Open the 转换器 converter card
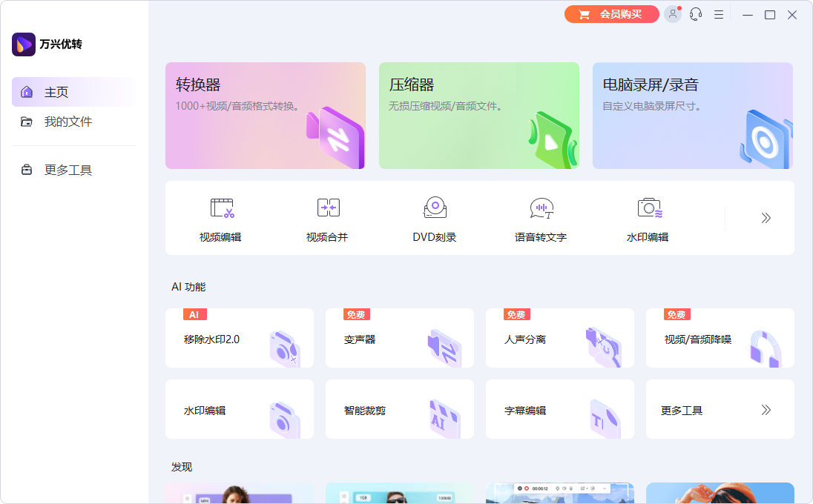 coord(265,116)
